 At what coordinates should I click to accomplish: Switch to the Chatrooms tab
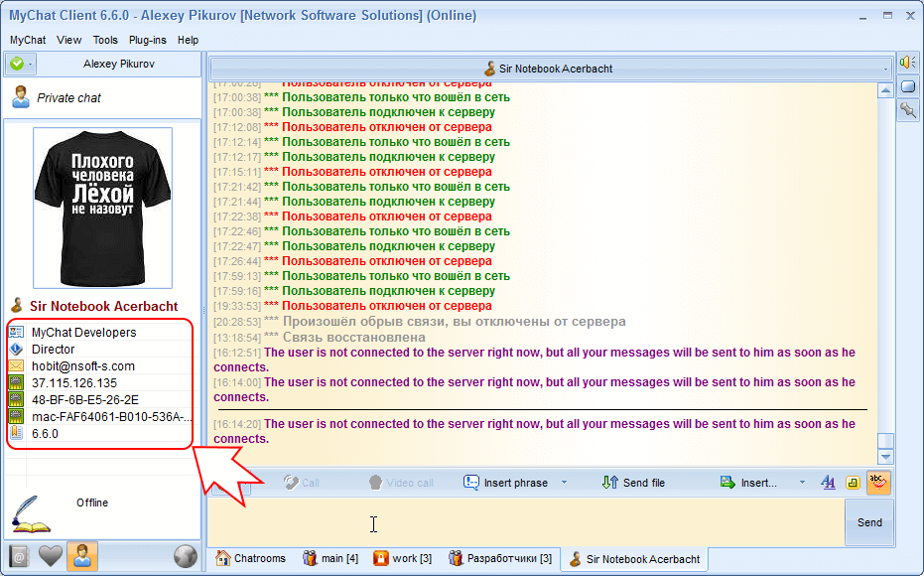click(251, 558)
